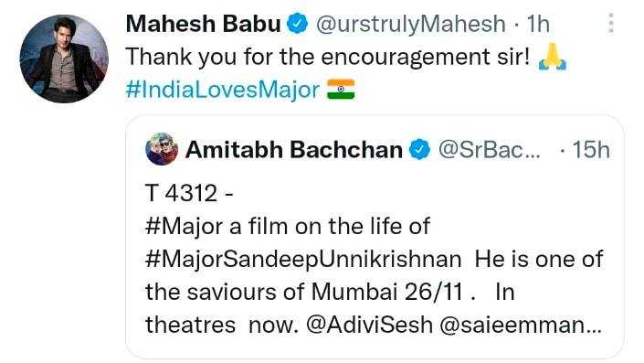Open Amitabh Bachchan's small avatar
Image resolution: width=644 pixels, height=363 pixels.
pos(162,149)
